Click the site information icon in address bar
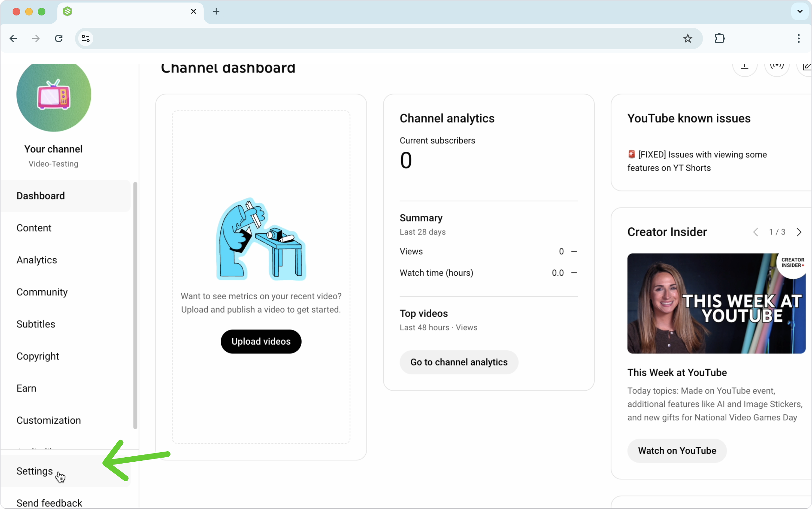This screenshot has width=812, height=509. [x=86, y=38]
